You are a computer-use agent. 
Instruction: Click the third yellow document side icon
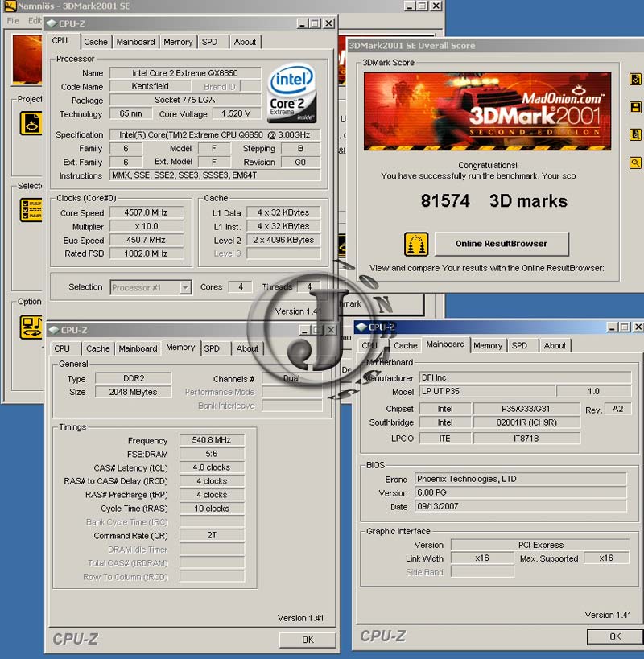pos(635,134)
